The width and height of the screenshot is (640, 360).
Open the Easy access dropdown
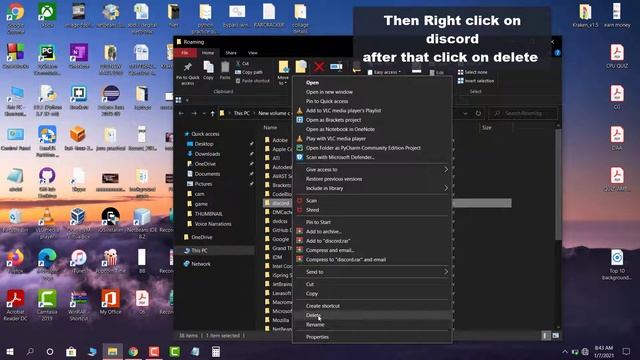(384, 72)
